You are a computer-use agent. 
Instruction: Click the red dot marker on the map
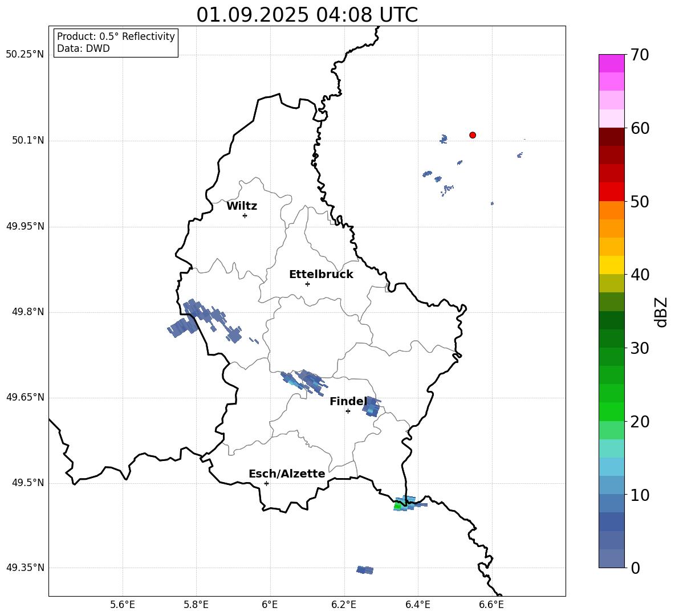[x=472, y=135]
